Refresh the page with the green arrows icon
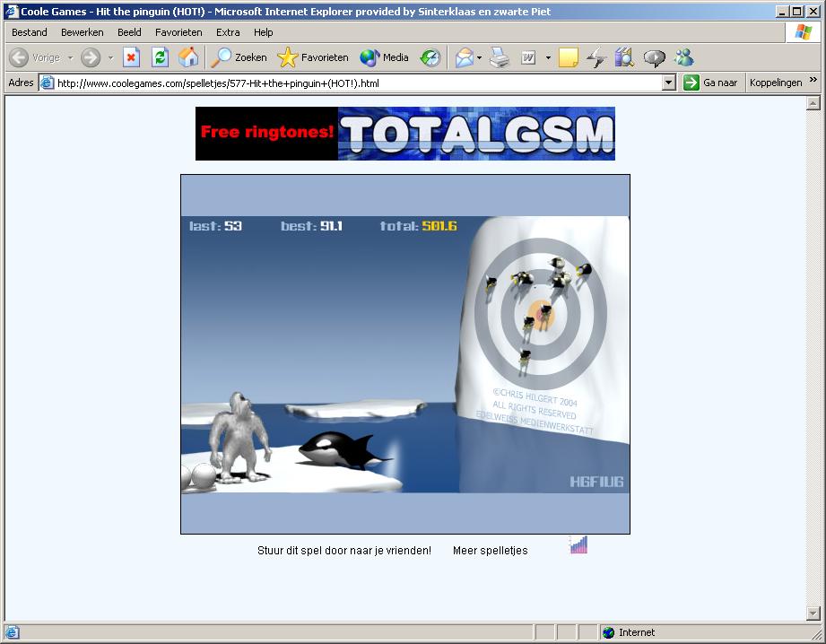The width and height of the screenshot is (826, 644). point(160,57)
